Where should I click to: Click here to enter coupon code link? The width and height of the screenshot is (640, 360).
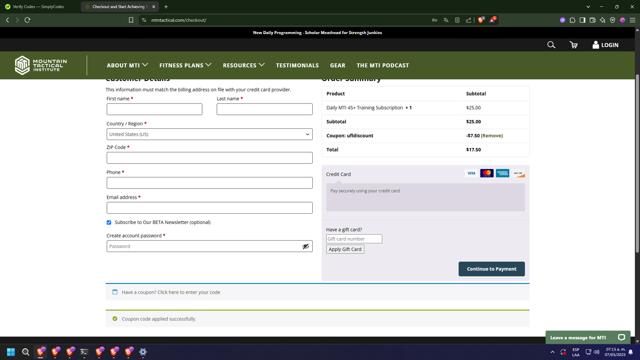pos(189,292)
